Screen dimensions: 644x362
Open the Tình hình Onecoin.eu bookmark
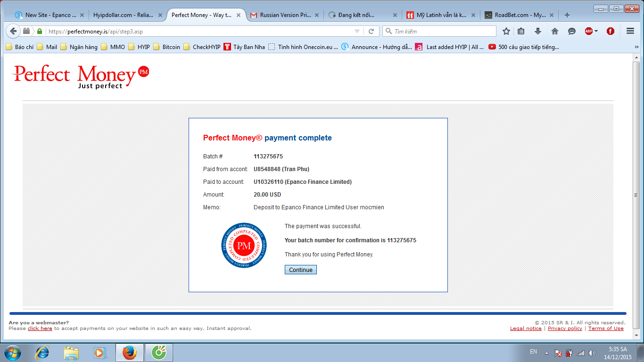pos(303,47)
